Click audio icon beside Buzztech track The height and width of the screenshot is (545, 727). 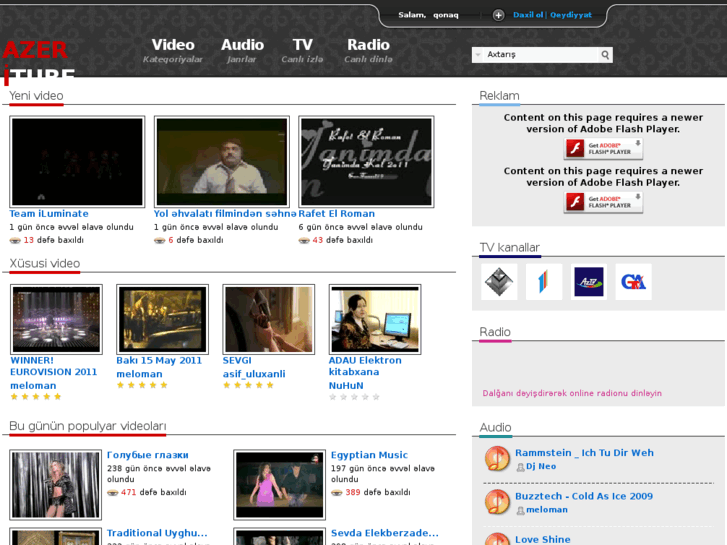pyautogui.click(x=497, y=502)
